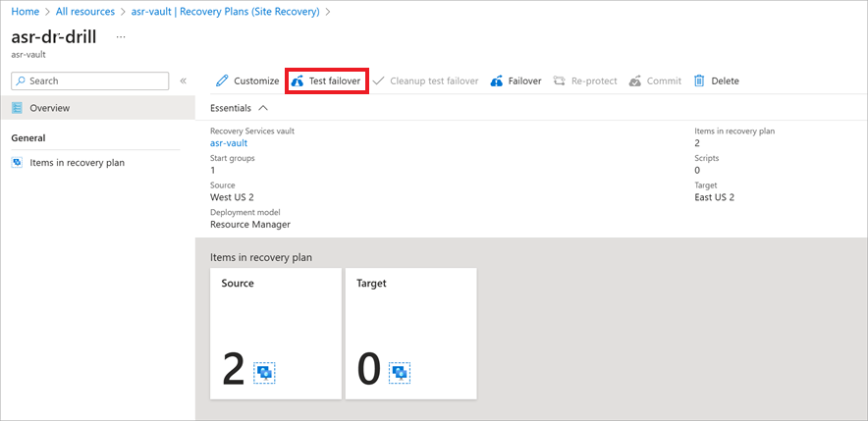The width and height of the screenshot is (868, 421).
Task: Click the 'West US 2' source value
Action: point(232,197)
